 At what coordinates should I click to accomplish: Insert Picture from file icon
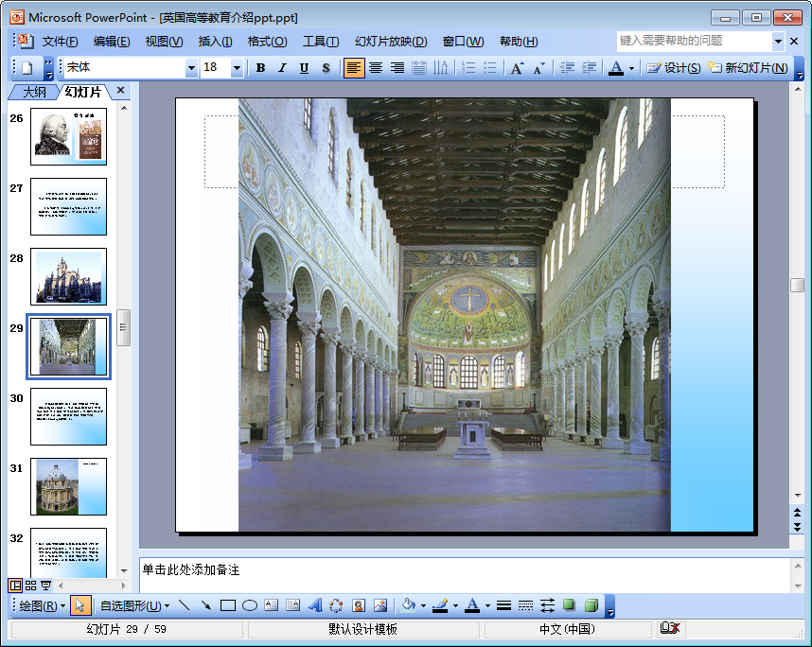click(380, 605)
